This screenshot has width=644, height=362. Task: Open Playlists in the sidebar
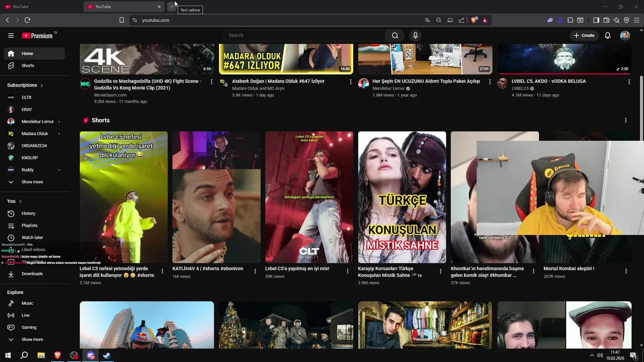coord(34,225)
